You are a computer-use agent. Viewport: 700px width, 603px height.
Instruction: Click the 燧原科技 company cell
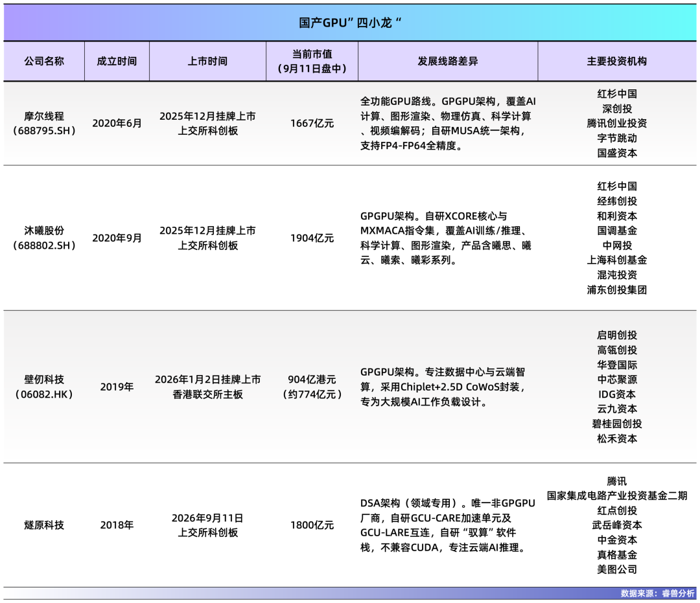[44, 525]
